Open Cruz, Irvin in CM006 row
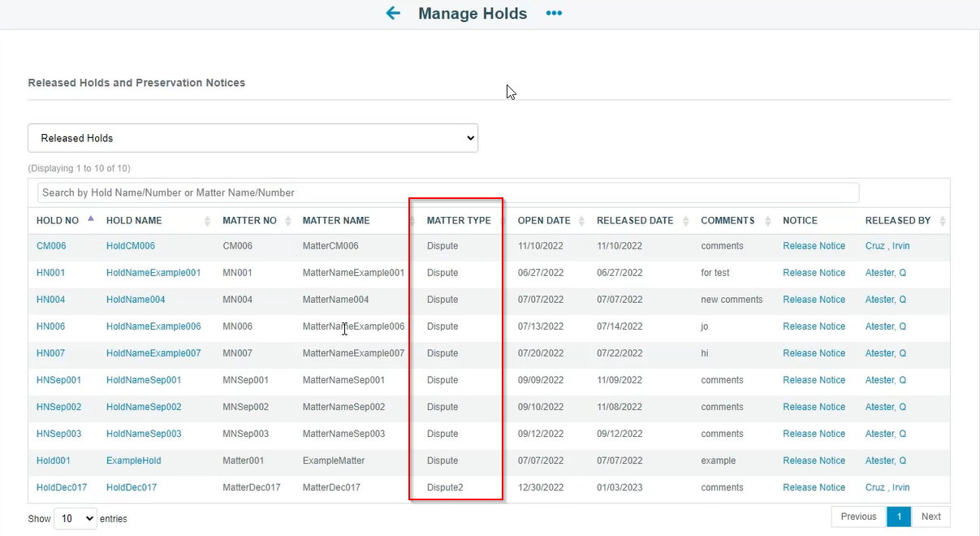Screen dimensions: 980x536 tap(887, 246)
